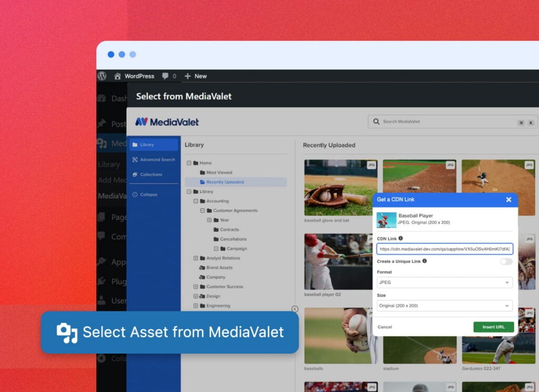The width and height of the screenshot is (539, 392).
Task: Open the Size Original dropdown
Action: pos(444,306)
